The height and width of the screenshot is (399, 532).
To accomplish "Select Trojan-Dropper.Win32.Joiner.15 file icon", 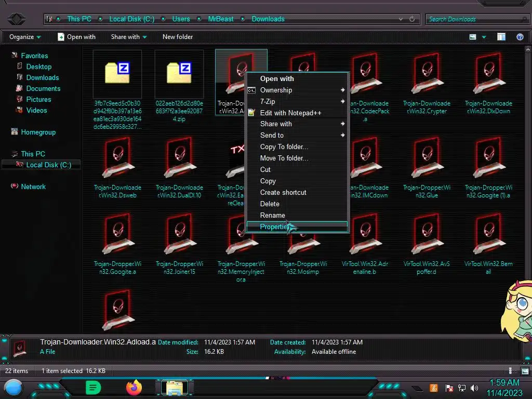I will point(179,234).
